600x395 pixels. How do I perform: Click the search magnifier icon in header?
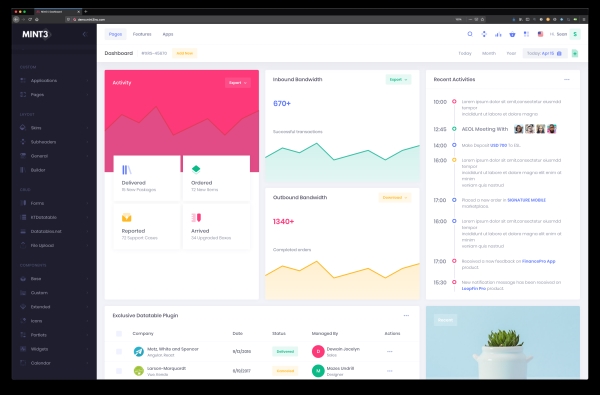pos(470,34)
